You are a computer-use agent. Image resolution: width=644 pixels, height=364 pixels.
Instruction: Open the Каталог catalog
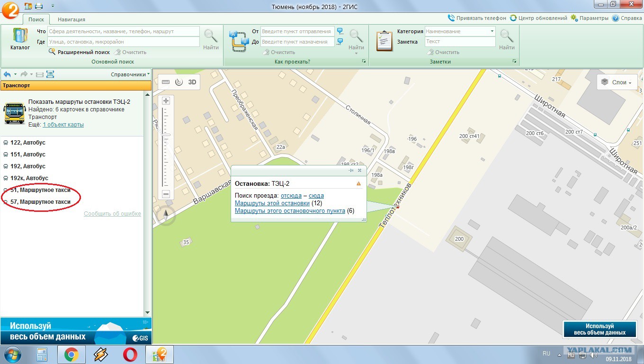20,39
